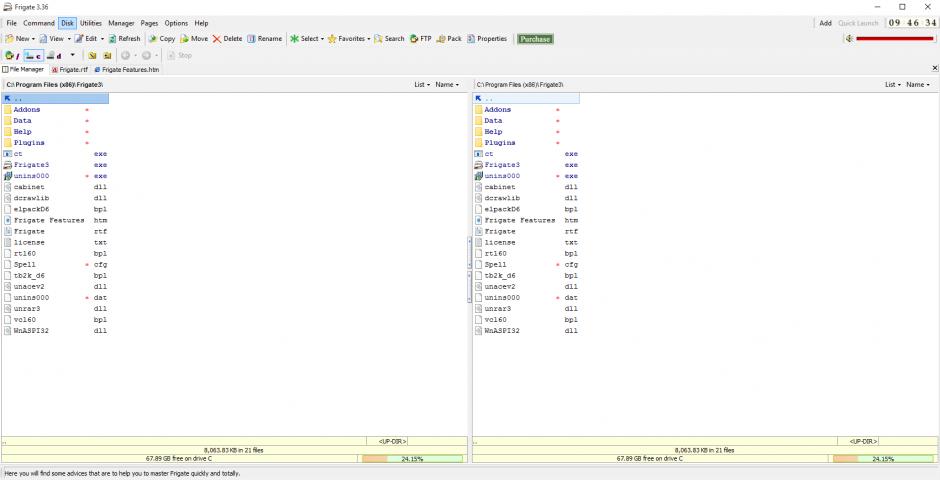Open the Options menu
Image resolution: width=940 pixels, height=480 pixels.
coord(176,23)
